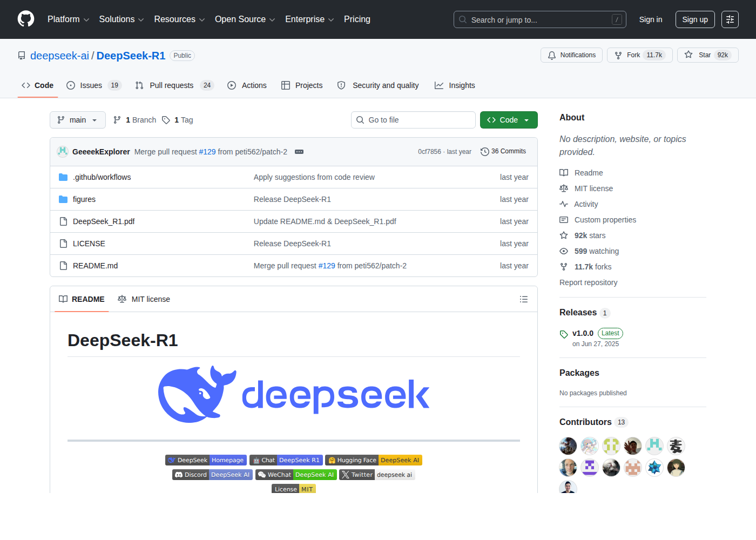Expand the Solutions menu

click(122, 19)
